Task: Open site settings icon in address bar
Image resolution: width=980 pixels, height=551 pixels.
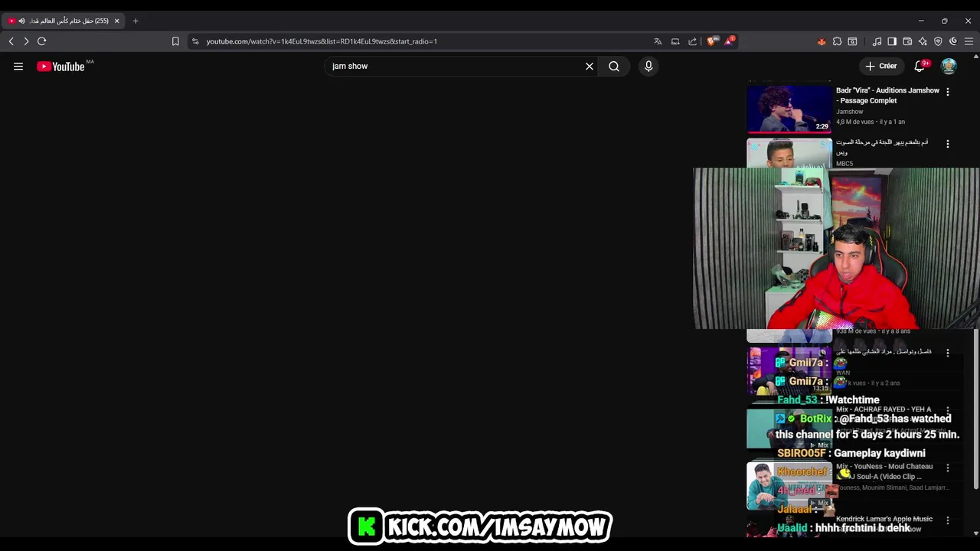Action: (195, 41)
